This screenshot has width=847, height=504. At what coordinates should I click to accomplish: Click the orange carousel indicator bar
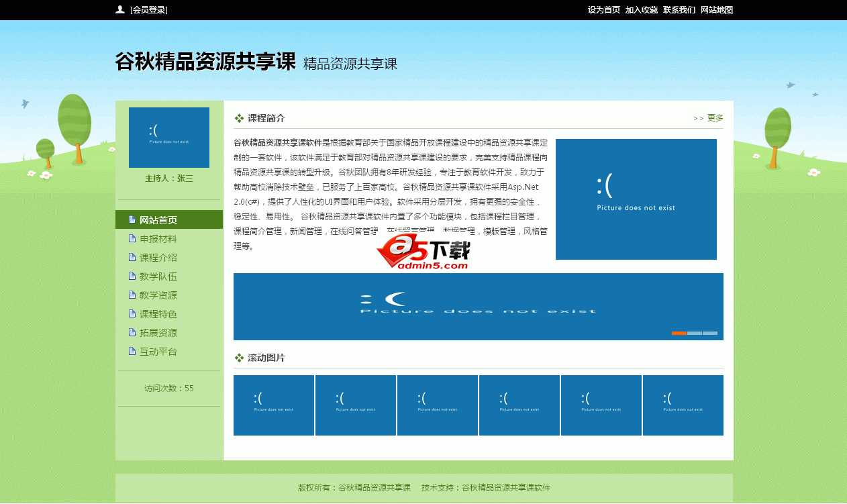pyautogui.click(x=678, y=333)
